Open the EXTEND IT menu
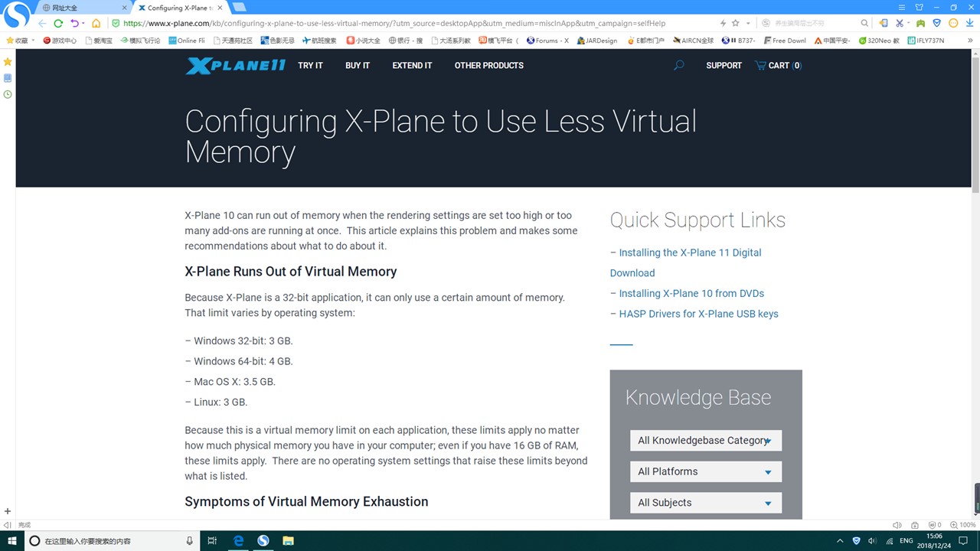 (412, 66)
